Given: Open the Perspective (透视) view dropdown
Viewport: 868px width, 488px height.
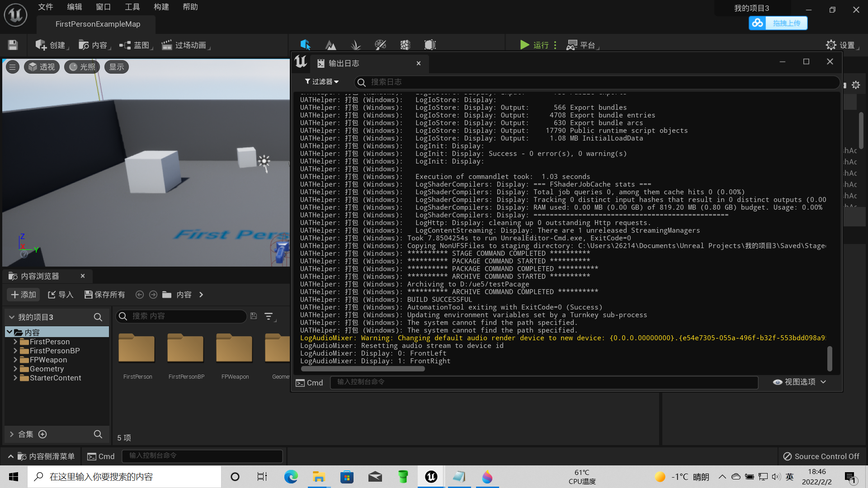Looking at the screenshot, I should tap(42, 67).
